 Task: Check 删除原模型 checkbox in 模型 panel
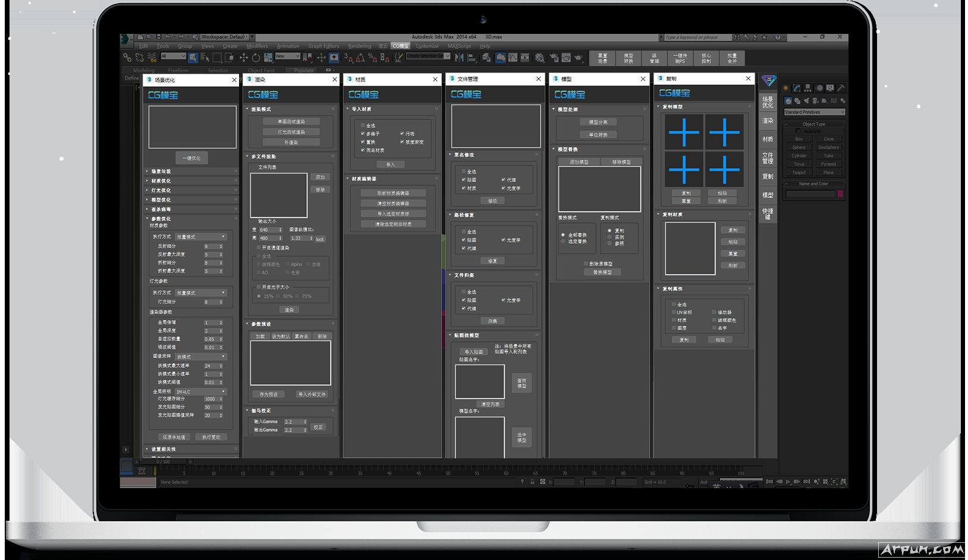coord(586,263)
